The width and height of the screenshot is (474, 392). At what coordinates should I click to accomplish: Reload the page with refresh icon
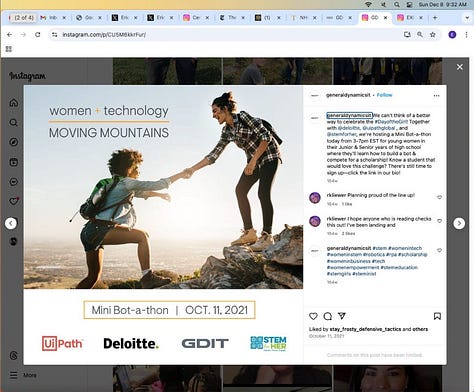pos(38,35)
